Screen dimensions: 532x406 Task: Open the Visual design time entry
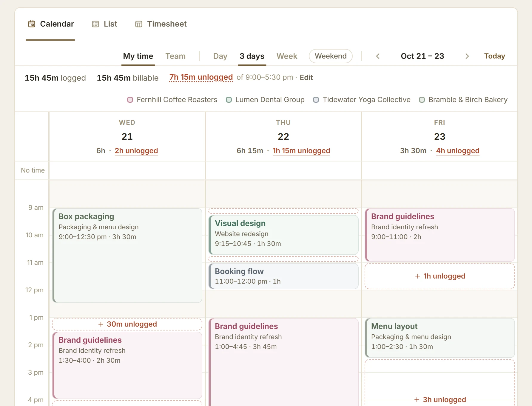[x=283, y=235]
